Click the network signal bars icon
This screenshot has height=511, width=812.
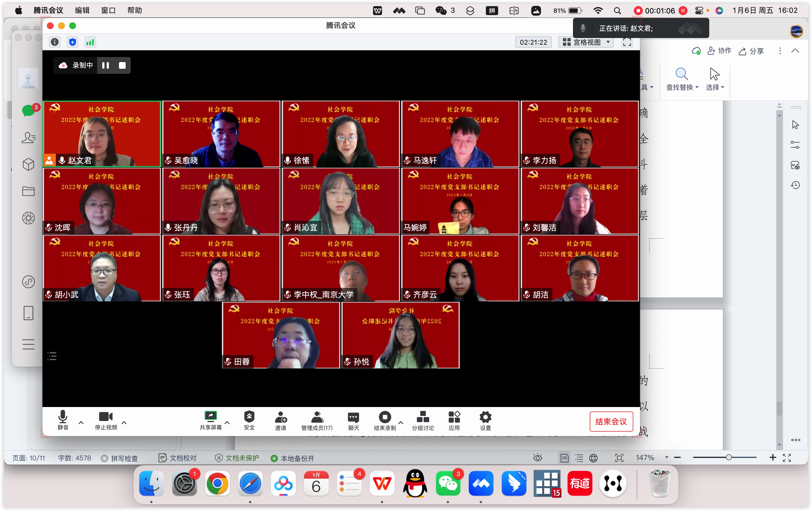[x=90, y=42]
